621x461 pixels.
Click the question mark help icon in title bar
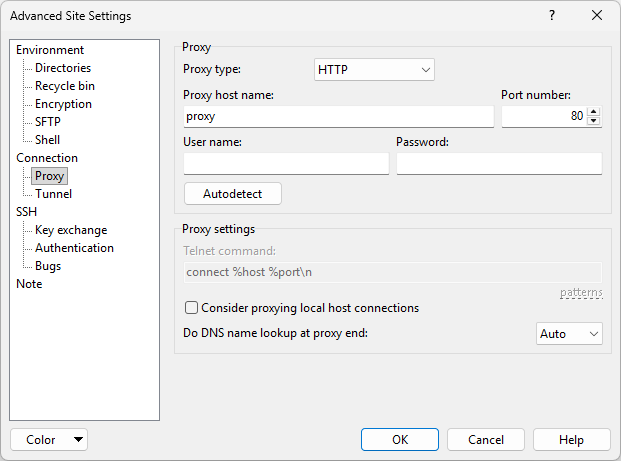tap(552, 16)
